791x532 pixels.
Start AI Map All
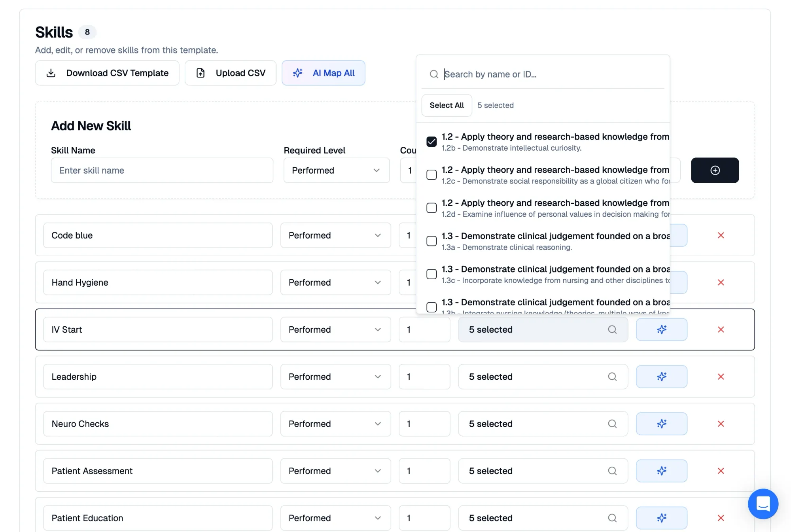click(x=323, y=73)
